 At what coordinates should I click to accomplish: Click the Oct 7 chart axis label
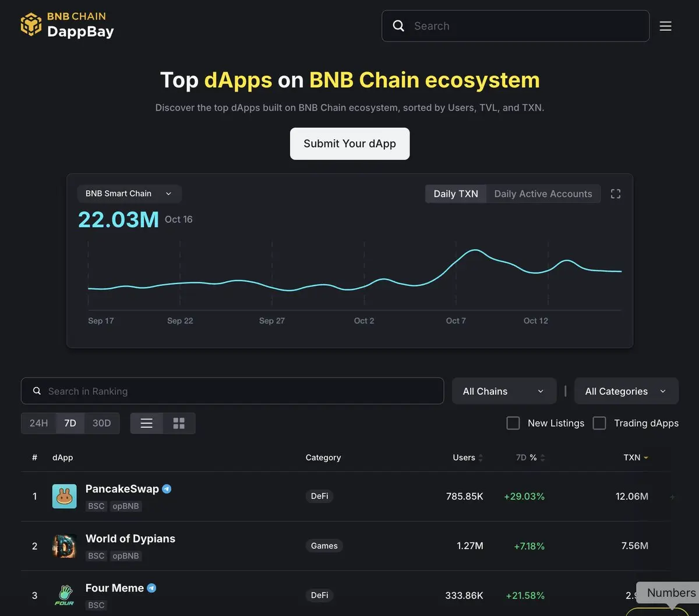[456, 321]
